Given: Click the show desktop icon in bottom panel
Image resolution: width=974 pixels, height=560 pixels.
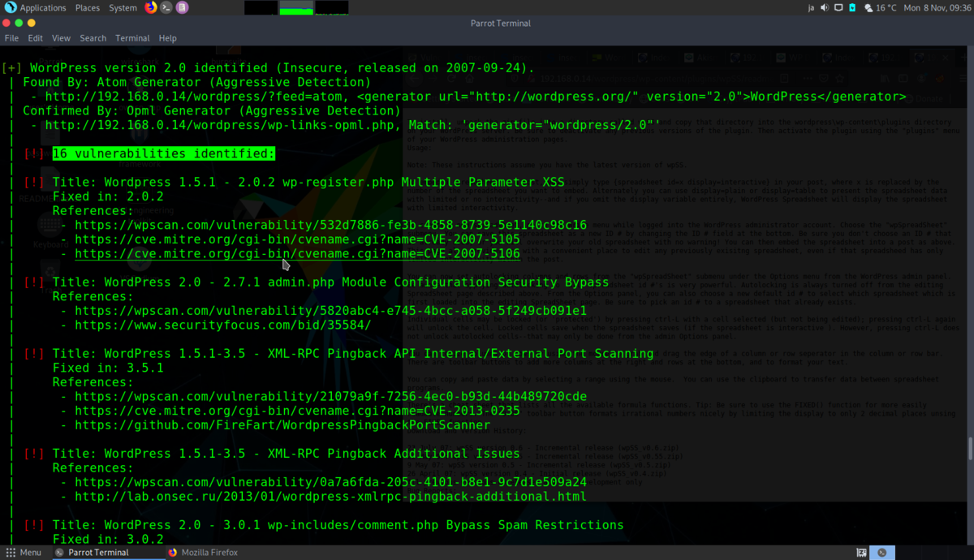Looking at the screenshot, I should 862,553.
